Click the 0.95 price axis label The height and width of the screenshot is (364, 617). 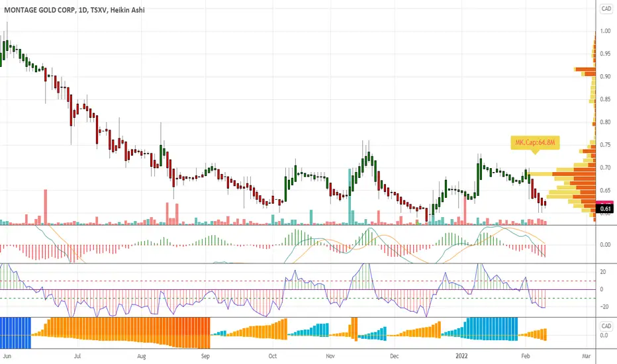[606, 54]
